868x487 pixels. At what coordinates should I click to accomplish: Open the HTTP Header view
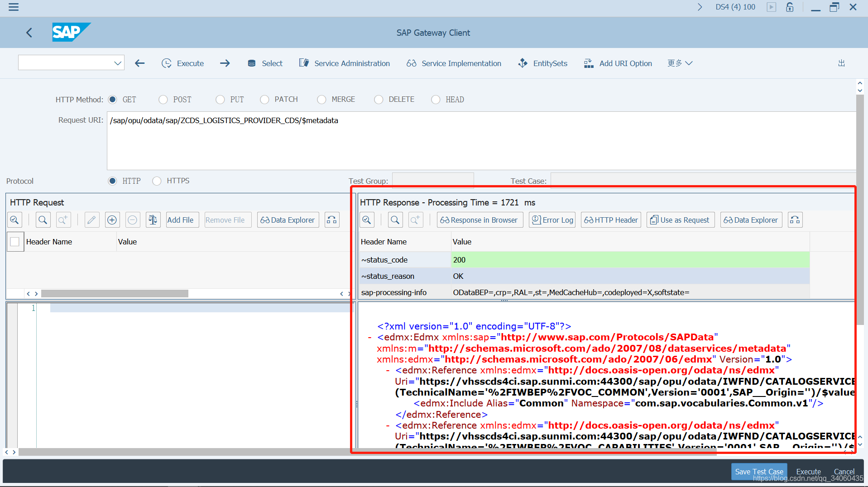pyautogui.click(x=610, y=220)
